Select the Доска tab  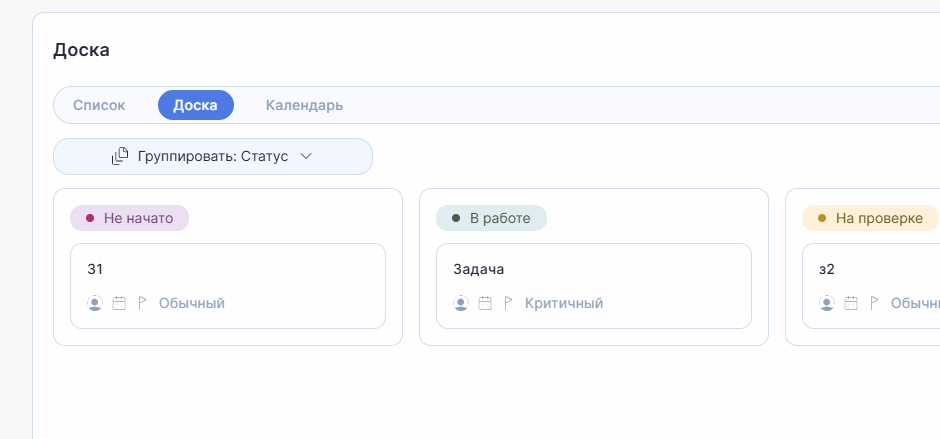pos(195,105)
